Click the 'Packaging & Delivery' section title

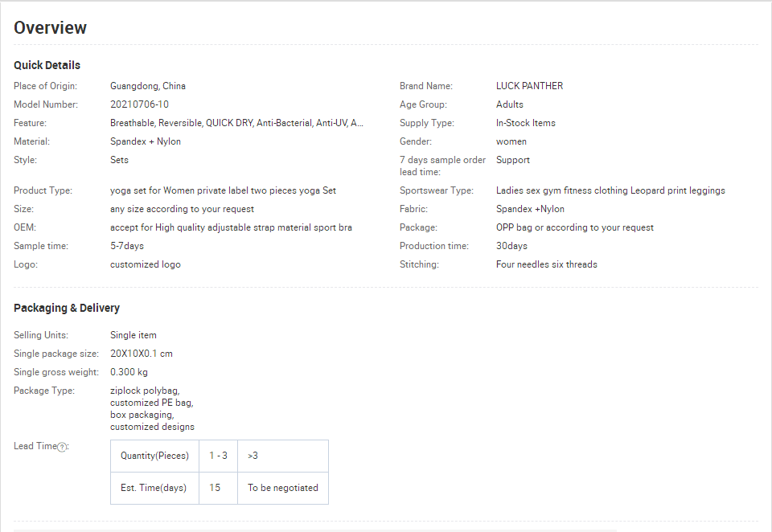point(67,308)
